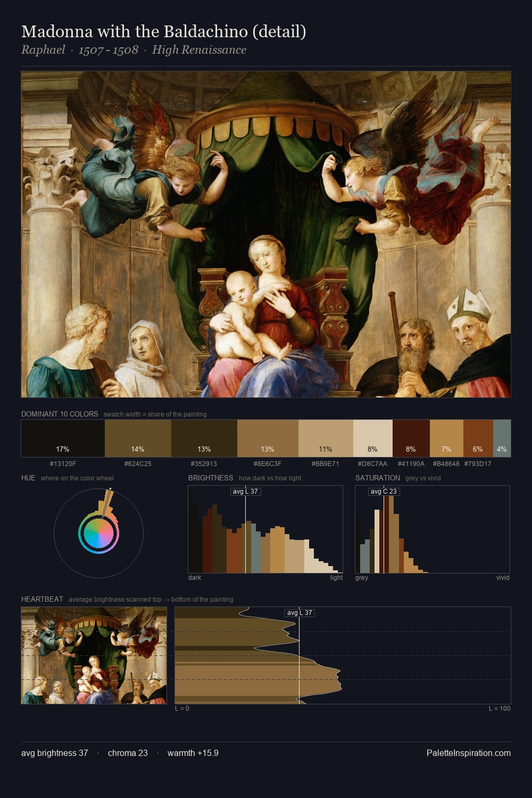Click the '#624C25' hex code label
The height and width of the screenshot is (798, 532).
[138, 464]
